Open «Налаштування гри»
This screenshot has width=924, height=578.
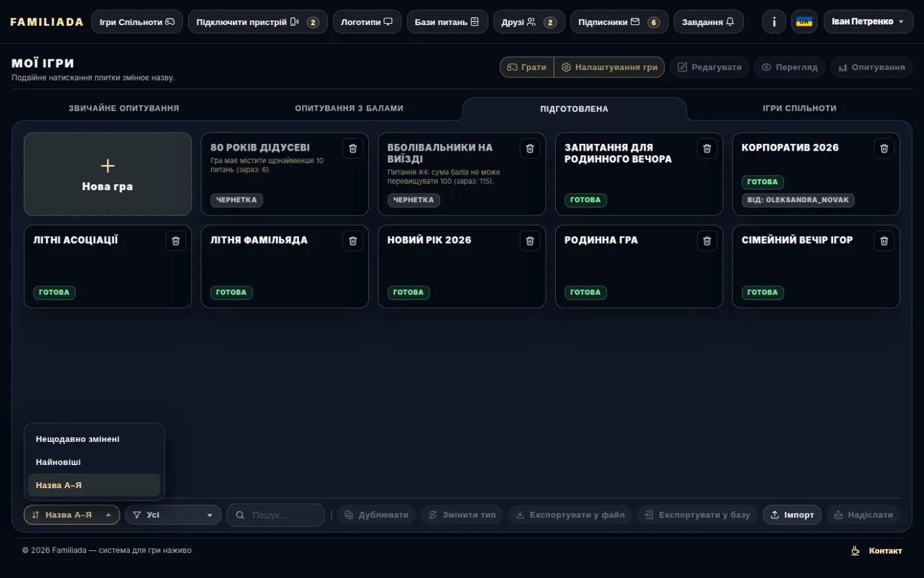609,67
